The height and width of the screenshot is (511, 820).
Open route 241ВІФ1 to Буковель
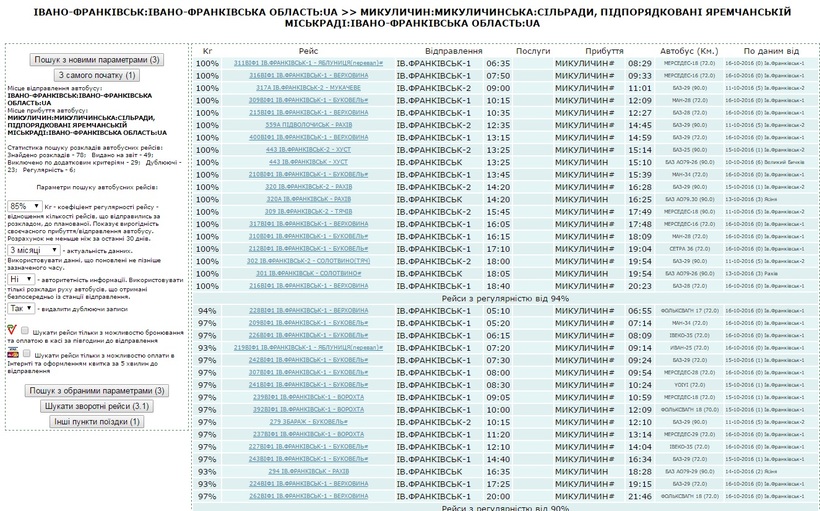[308, 385]
